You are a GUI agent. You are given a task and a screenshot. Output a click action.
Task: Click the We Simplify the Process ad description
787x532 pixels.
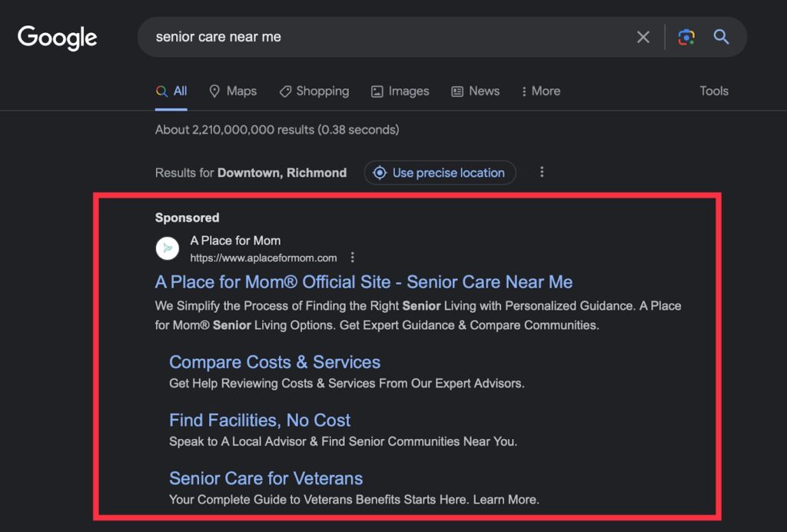(x=418, y=316)
